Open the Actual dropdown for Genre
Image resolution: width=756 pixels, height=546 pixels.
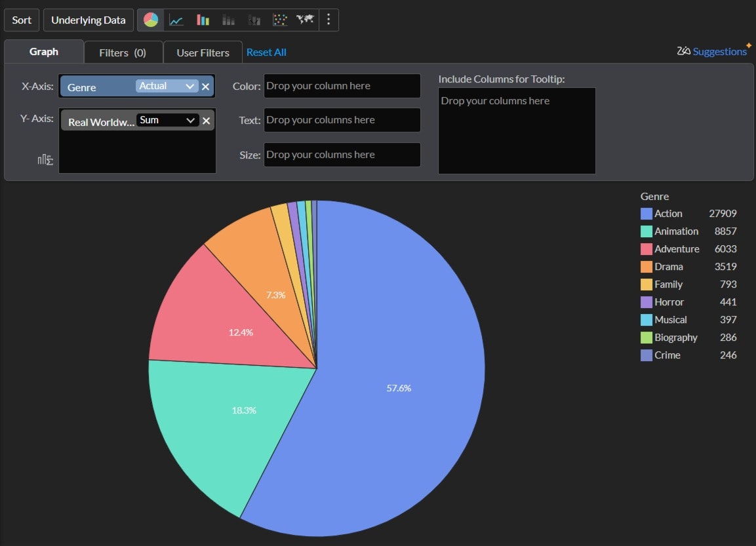(x=167, y=86)
